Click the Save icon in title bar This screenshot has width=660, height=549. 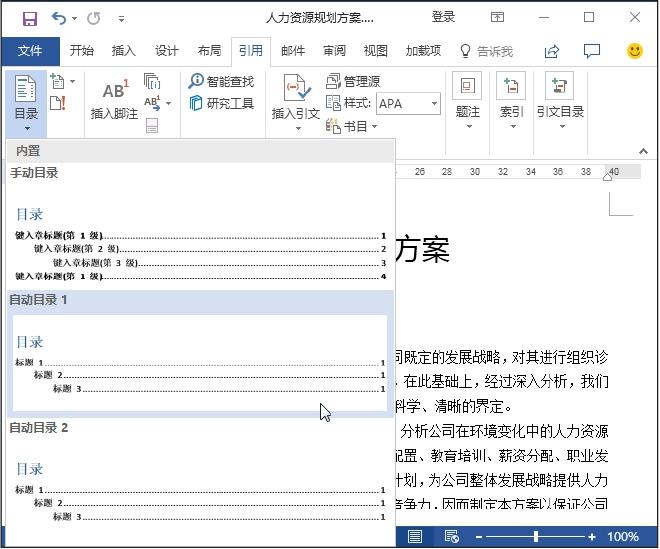pos(29,18)
